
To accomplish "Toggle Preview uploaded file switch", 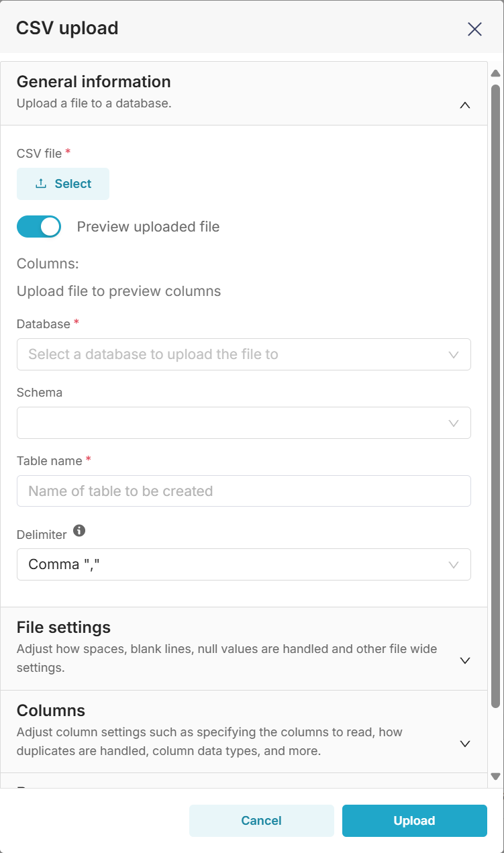I will (x=39, y=227).
